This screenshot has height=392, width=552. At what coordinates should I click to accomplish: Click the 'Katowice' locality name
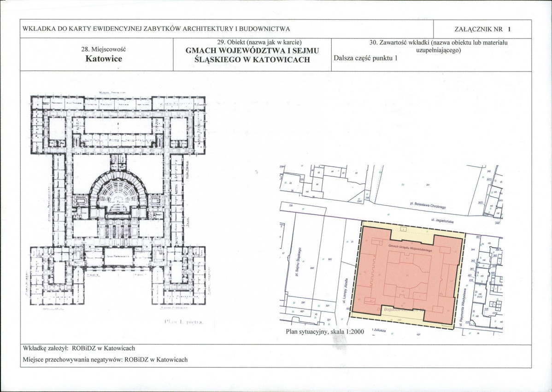click(103, 59)
